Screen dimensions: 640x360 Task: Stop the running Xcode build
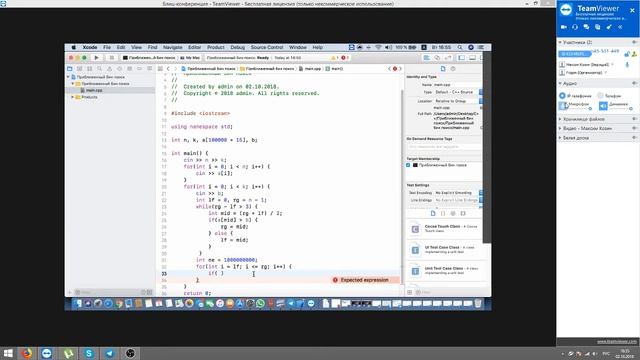coord(111,58)
